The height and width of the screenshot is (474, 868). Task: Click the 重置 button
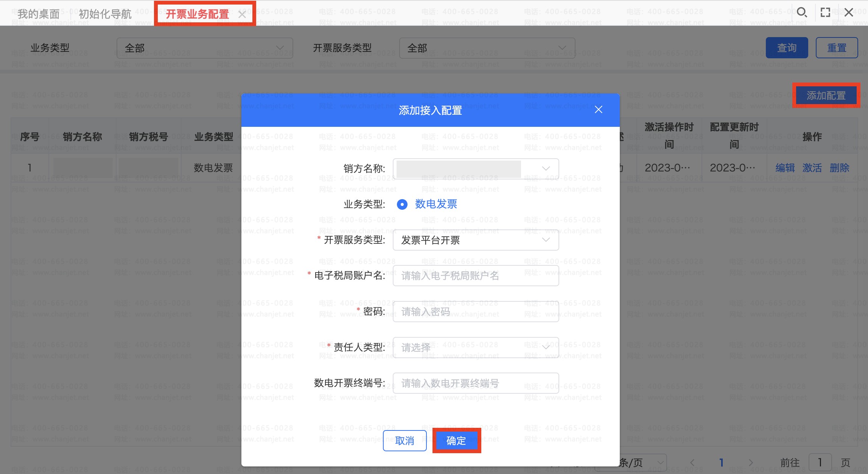[x=837, y=48]
